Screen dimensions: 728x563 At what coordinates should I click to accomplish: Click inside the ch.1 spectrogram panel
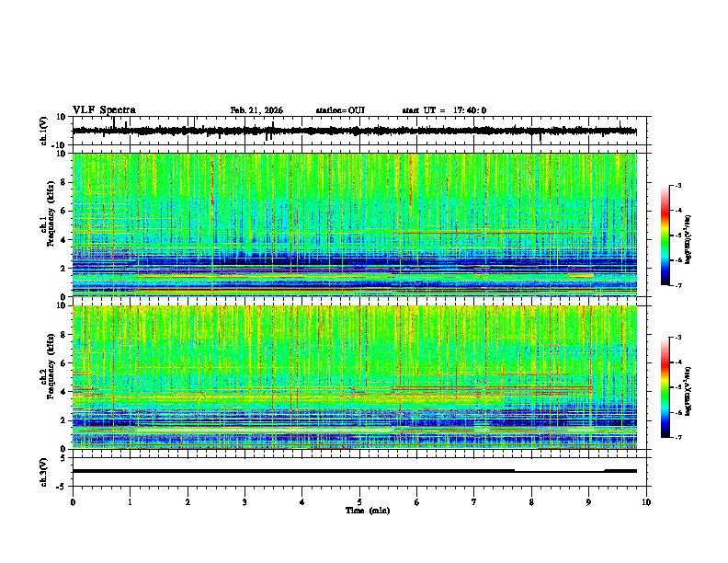[x=355, y=224]
